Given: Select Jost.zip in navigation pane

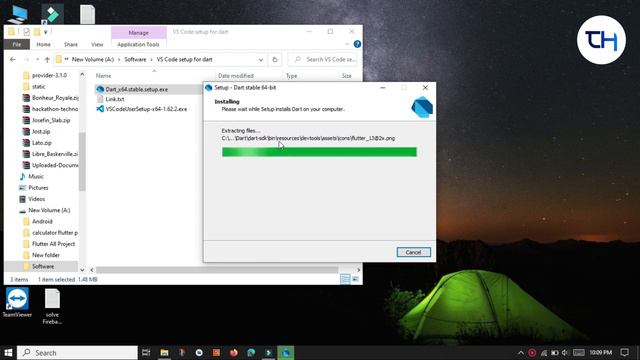Looking at the screenshot, I should tap(41, 131).
